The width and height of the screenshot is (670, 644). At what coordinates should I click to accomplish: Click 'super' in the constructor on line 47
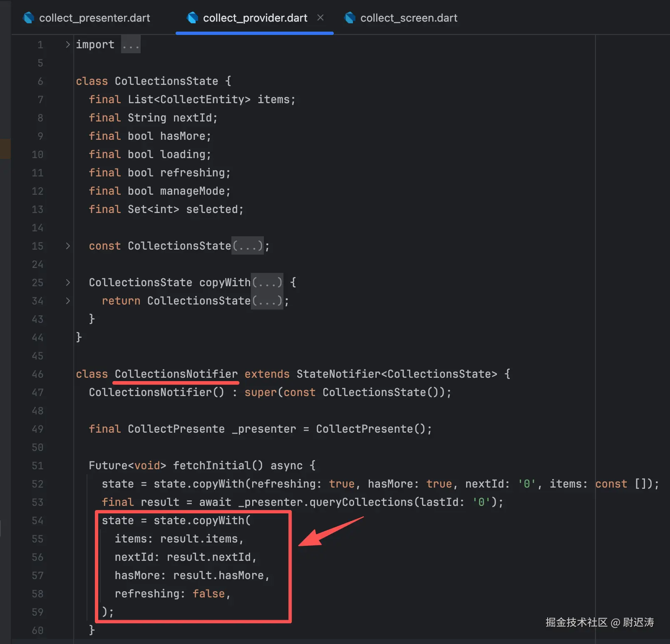tap(261, 392)
